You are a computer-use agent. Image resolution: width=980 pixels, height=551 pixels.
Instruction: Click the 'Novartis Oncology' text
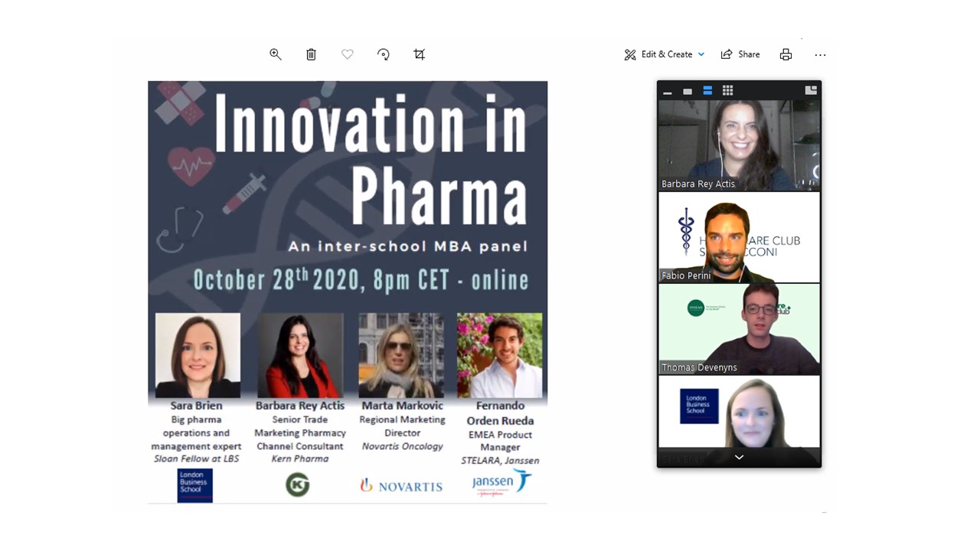pos(402,446)
